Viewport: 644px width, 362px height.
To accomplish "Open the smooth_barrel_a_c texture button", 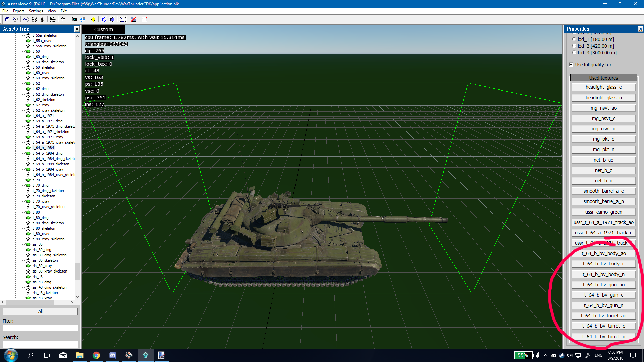I will coord(603,191).
